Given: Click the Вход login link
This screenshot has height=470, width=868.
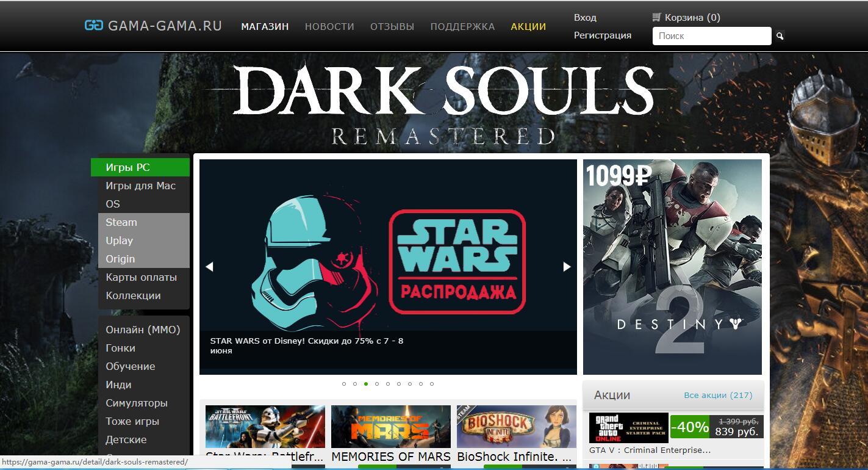Looking at the screenshot, I should (585, 18).
